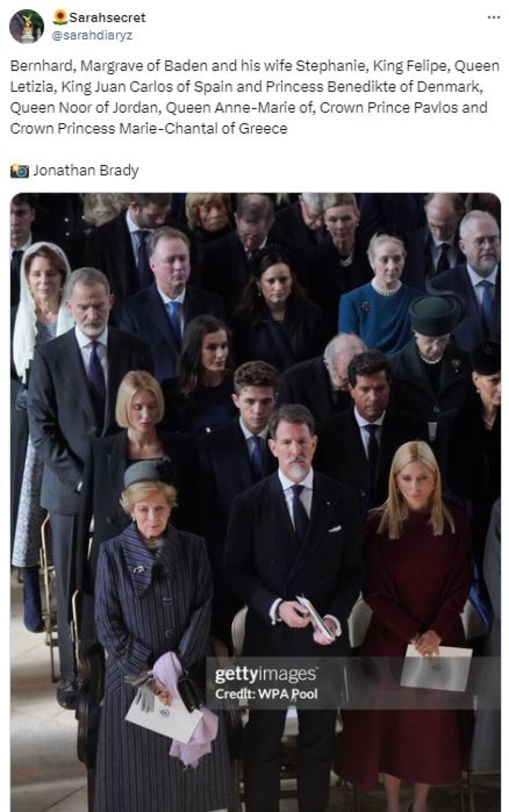Open the three-dot more options menu
Screen dimensions: 509x812
[x=493, y=17]
